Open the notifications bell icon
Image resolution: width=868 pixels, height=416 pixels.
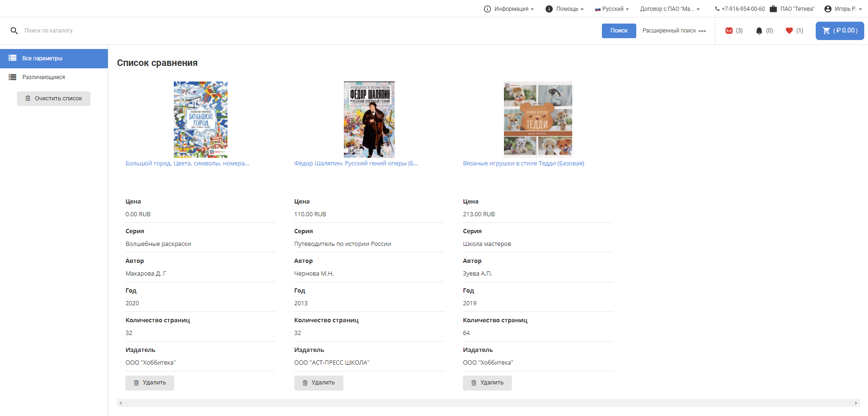tap(759, 31)
